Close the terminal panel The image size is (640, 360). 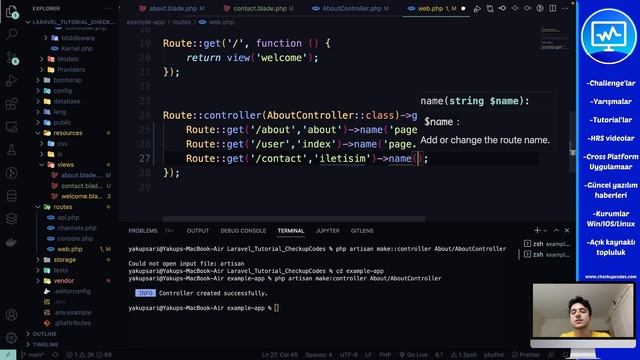pos(567,231)
